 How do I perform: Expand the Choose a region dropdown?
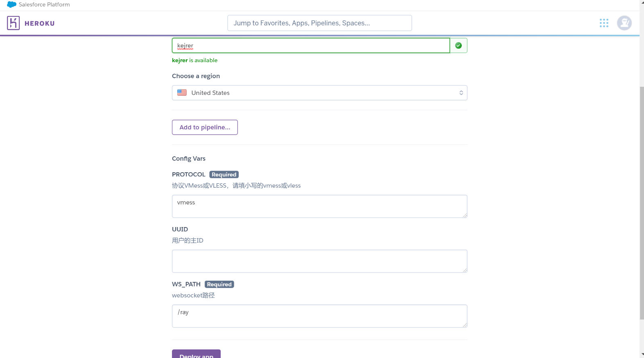point(319,93)
